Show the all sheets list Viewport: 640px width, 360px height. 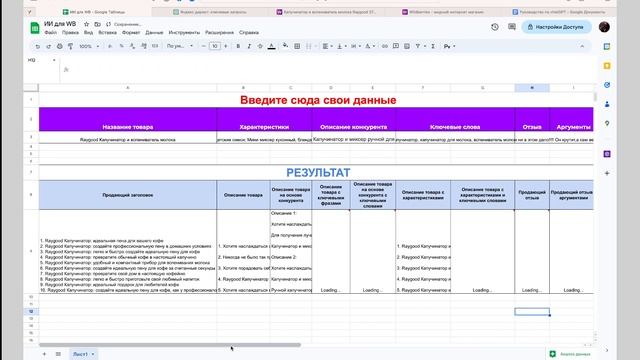(x=58, y=354)
